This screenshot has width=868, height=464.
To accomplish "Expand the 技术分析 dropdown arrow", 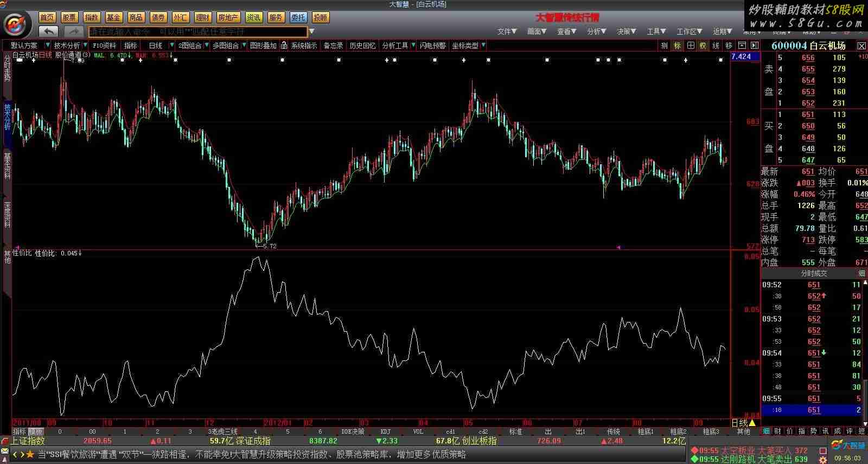I will [86, 46].
